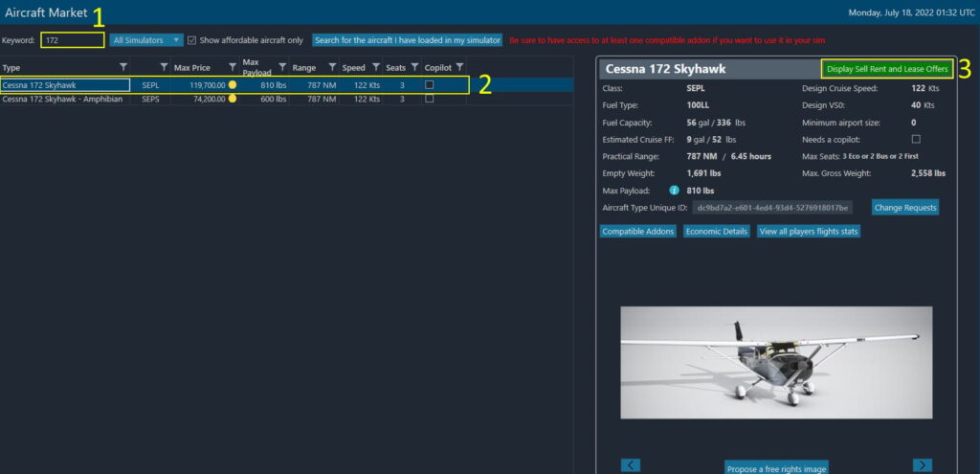Screen dimensions: 980x474
Task: Open Compatible Addons
Action: (637, 232)
